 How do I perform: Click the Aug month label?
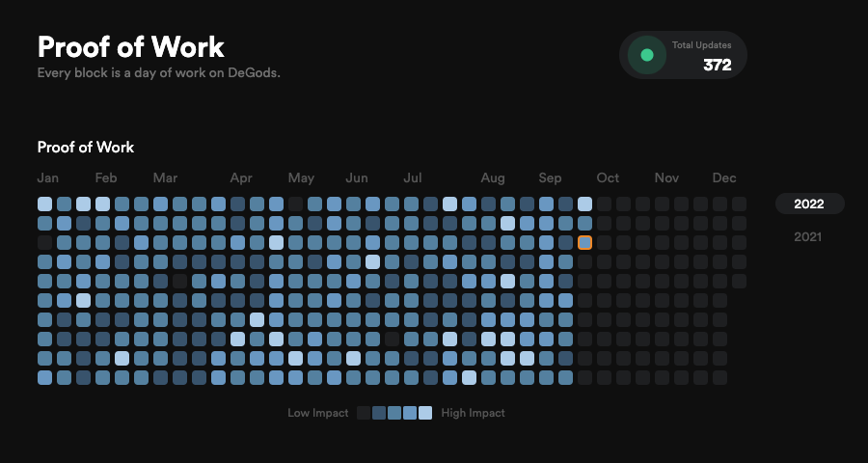click(493, 177)
